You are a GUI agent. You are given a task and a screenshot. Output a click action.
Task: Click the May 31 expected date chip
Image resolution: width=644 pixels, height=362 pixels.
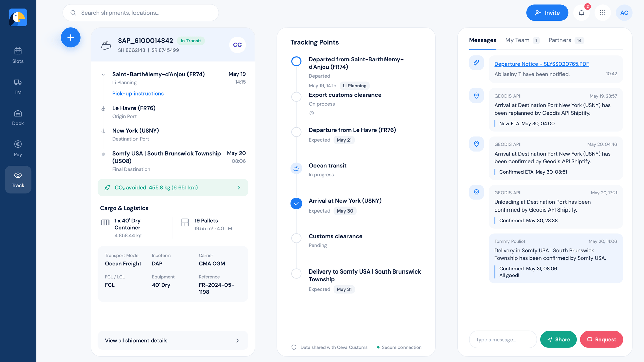(344, 289)
